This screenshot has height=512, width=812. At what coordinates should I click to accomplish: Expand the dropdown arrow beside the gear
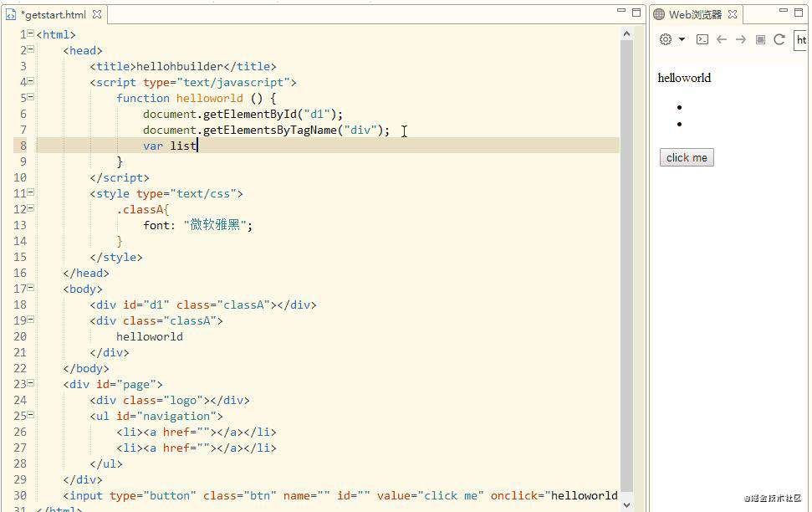point(682,39)
